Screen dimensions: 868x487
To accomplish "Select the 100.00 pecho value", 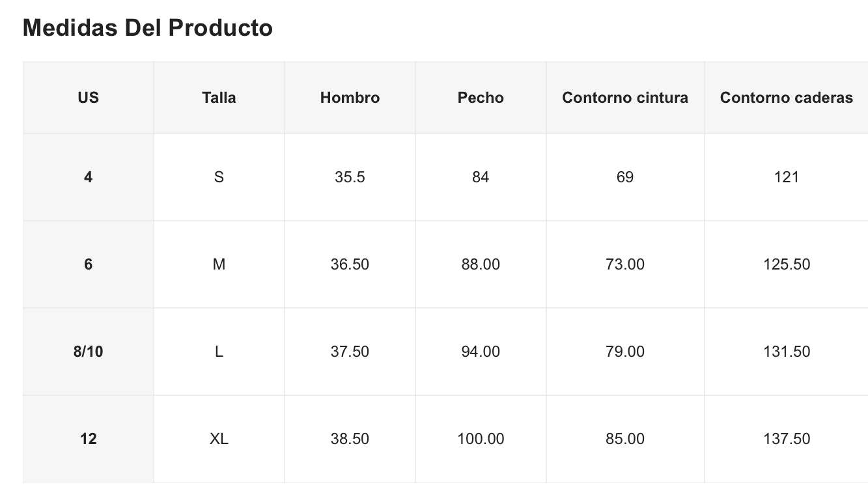I will coord(481,439).
